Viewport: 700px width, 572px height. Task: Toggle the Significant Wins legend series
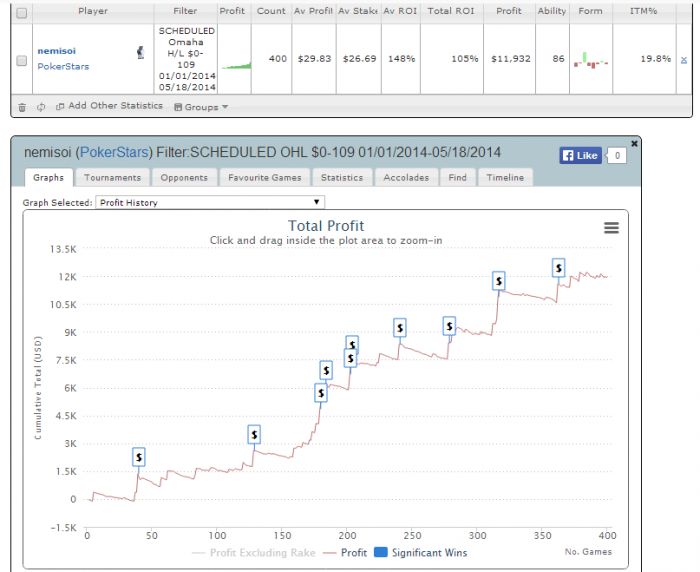coord(421,553)
